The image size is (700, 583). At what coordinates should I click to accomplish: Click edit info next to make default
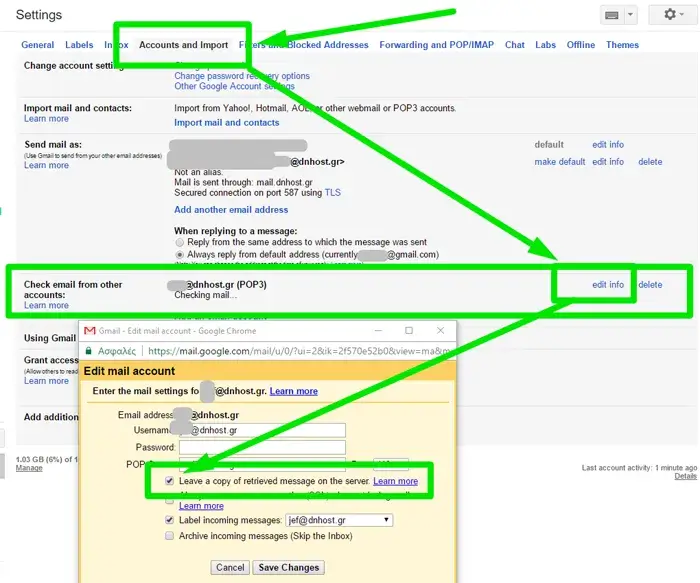click(x=608, y=162)
